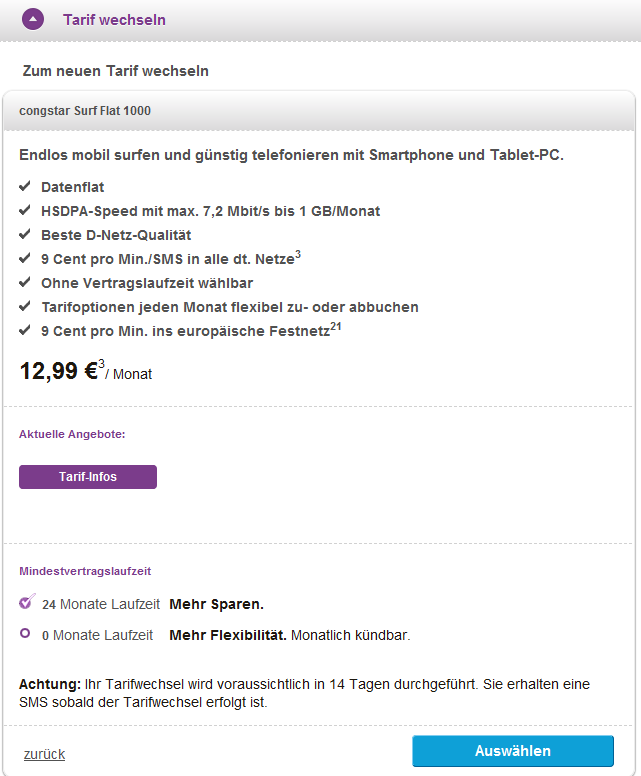Choose the 0 Monate Laufzeit radio button
The image size is (641, 776).
(25, 634)
